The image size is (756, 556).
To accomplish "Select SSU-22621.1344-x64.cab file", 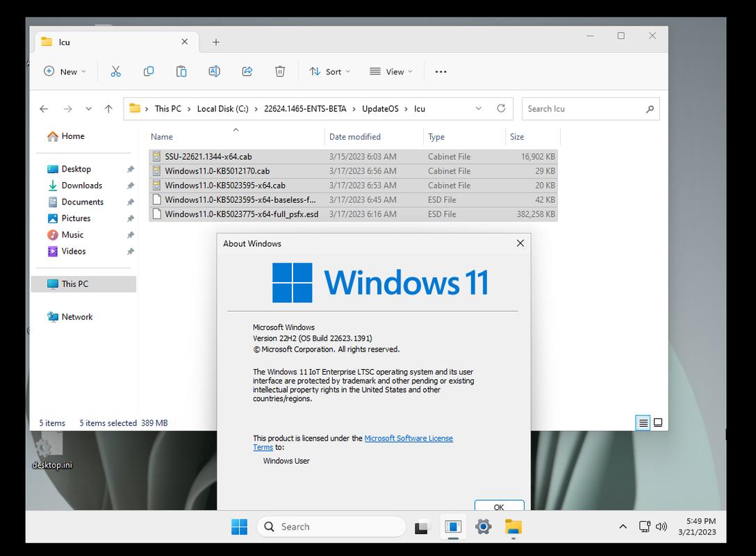I will pos(353,156).
